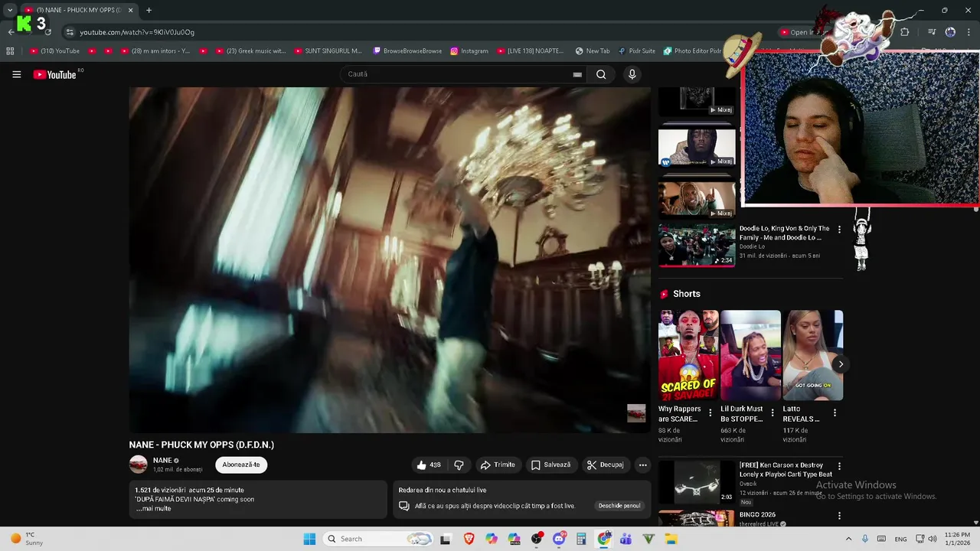The width and height of the screenshot is (980, 551).
Task: Open Discord from the taskbar
Action: pyautogui.click(x=559, y=539)
